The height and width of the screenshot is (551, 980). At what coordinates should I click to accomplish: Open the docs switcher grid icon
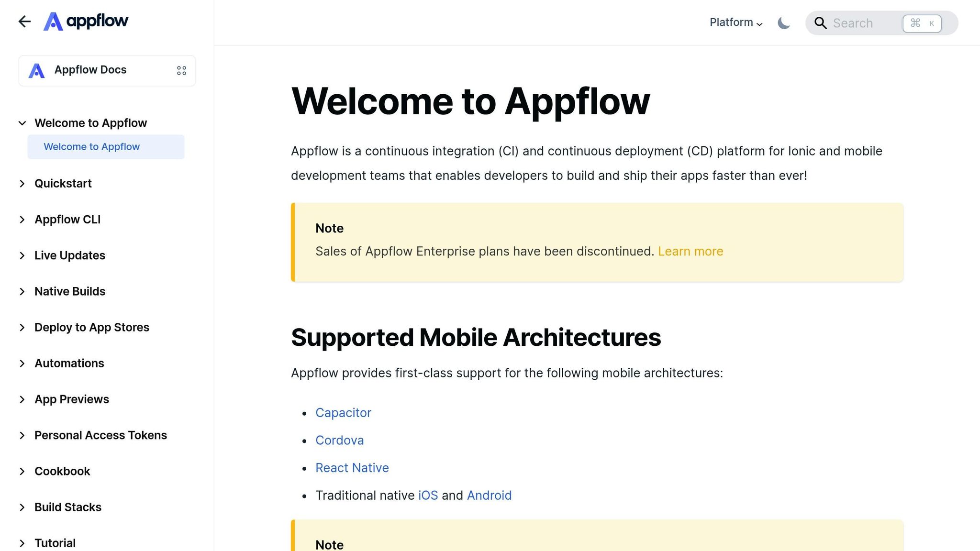[x=181, y=71]
